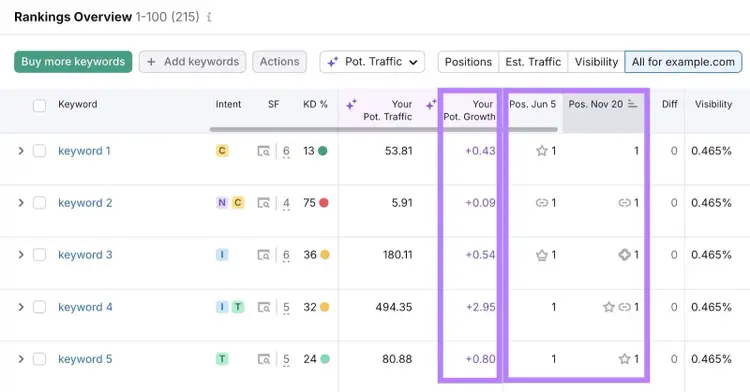Open SERP features icon for keyword 2
The height and width of the screenshot is (392, 750).
pos(264,203)
